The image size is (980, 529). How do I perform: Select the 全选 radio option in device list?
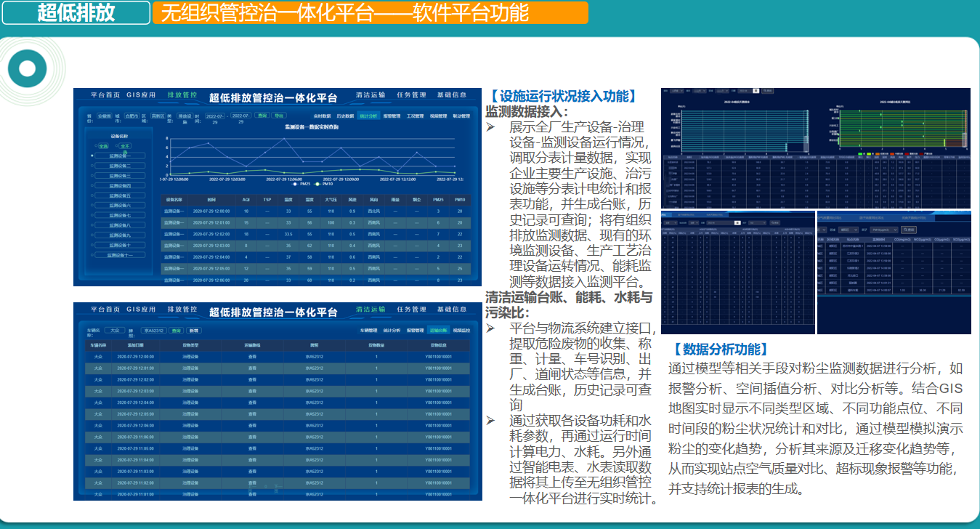(x=97, y=145)
